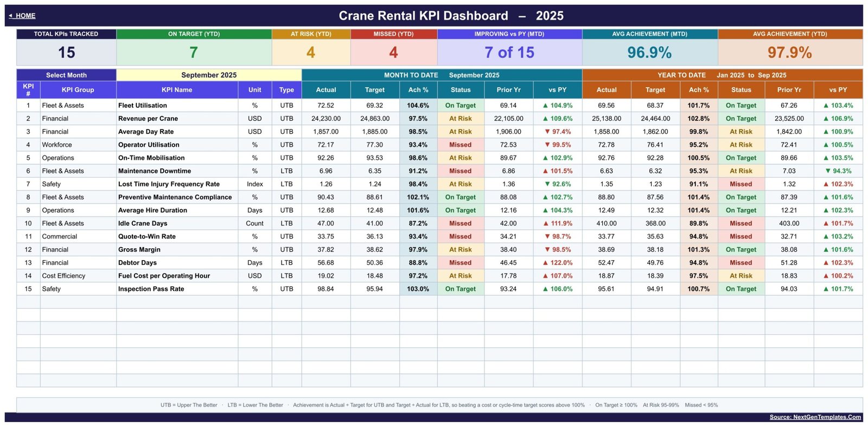Select Lost Time Injury Frequency Rate cell
Image resolution: width=868 pixels, height=427 pixels.
[x=177, y=184]
